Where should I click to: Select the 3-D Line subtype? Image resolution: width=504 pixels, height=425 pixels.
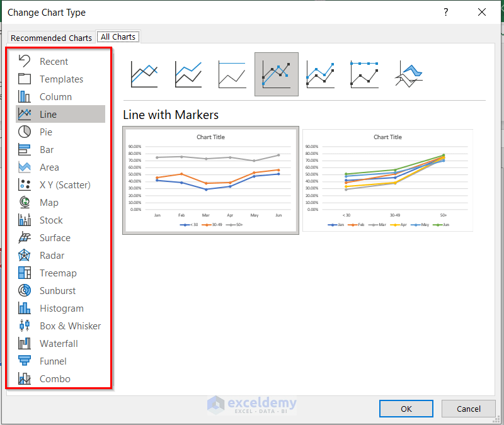408,74
